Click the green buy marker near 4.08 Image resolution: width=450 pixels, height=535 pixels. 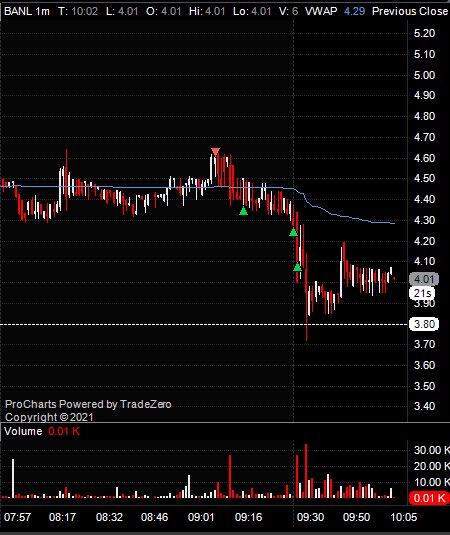click(297, 267)
